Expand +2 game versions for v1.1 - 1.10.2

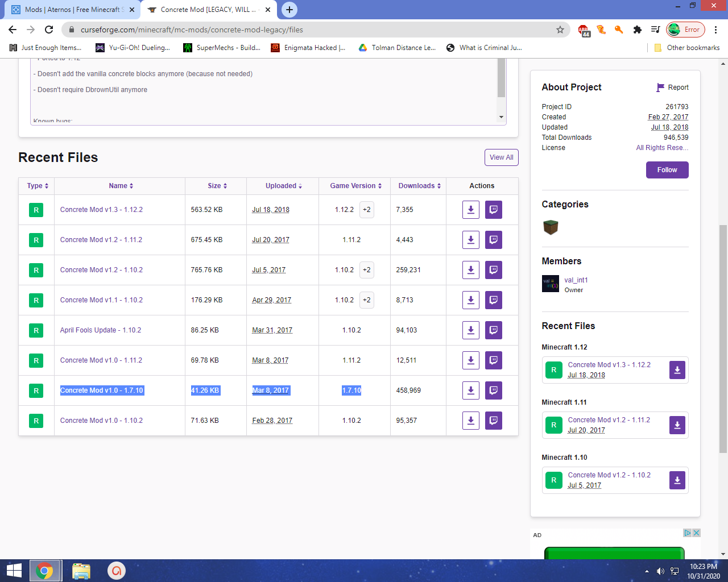coord(367,300)
